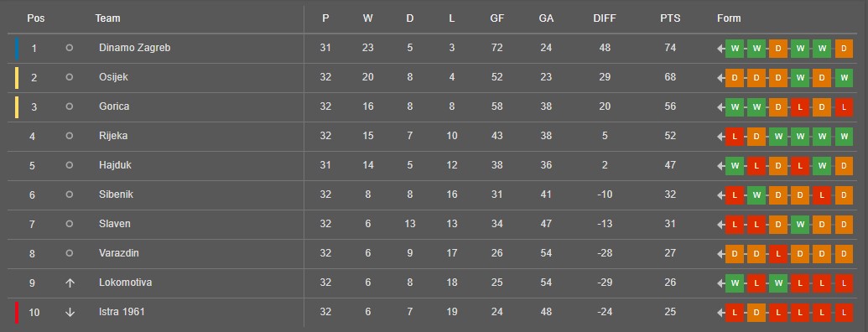This screenshot has height=332, width=868.
Task: Open the Hajduk team link
Action: point(115,165)
